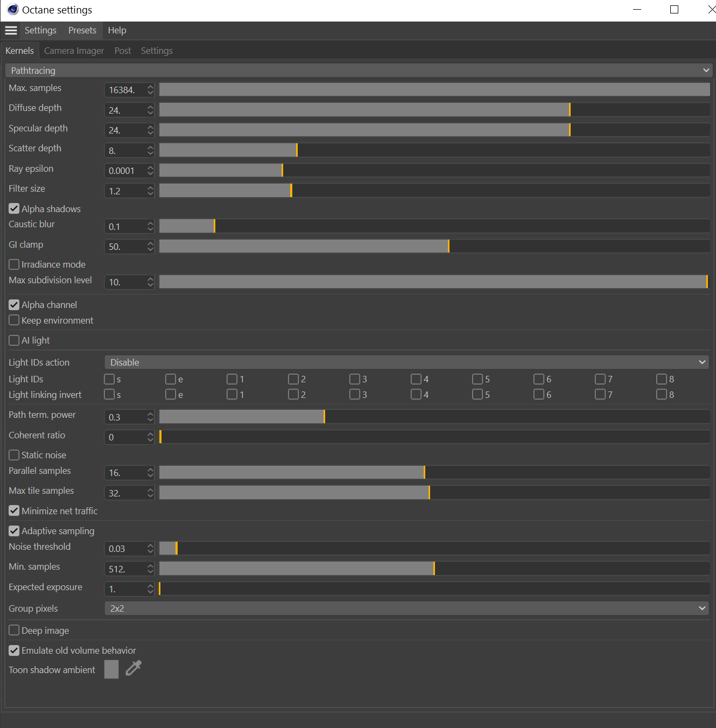Switch to the Post tab

pyautogui.click(x=123, y=51)
